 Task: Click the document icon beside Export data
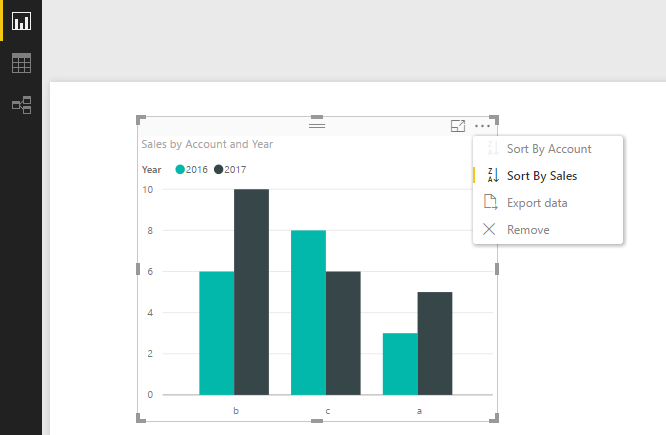[490, 202]
